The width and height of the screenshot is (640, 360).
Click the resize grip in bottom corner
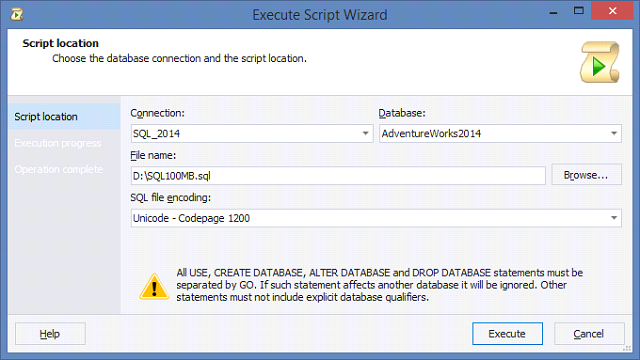(x=627, y=348)
